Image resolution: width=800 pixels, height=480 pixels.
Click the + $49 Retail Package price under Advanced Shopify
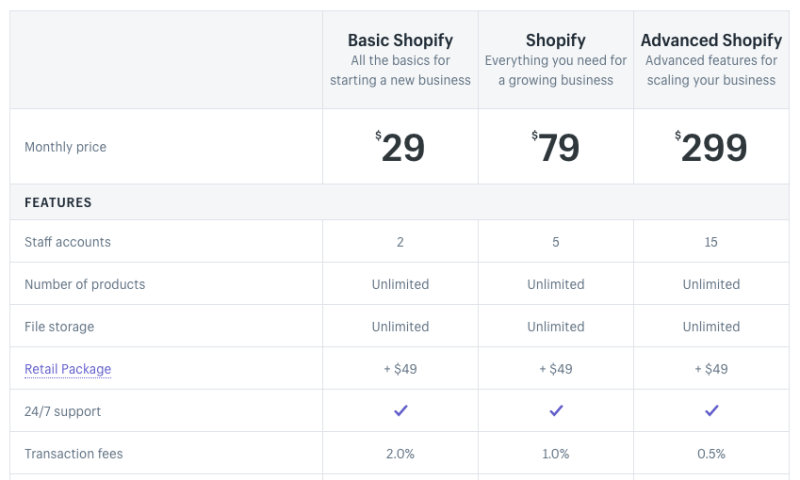coord(711,369)
